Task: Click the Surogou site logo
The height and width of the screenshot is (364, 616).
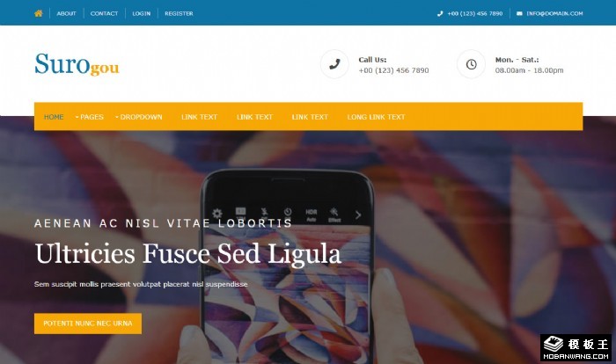Action: point(77,64)
